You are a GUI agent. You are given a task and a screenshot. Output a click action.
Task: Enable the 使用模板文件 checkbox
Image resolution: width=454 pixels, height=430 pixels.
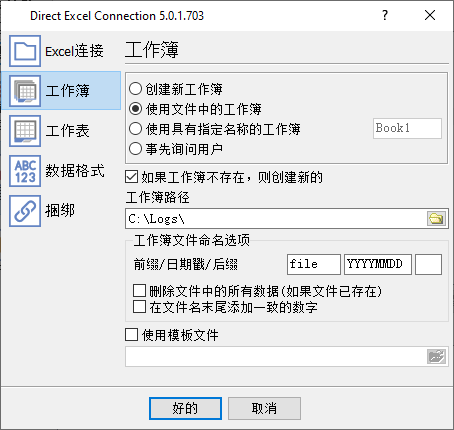[132, 335]
